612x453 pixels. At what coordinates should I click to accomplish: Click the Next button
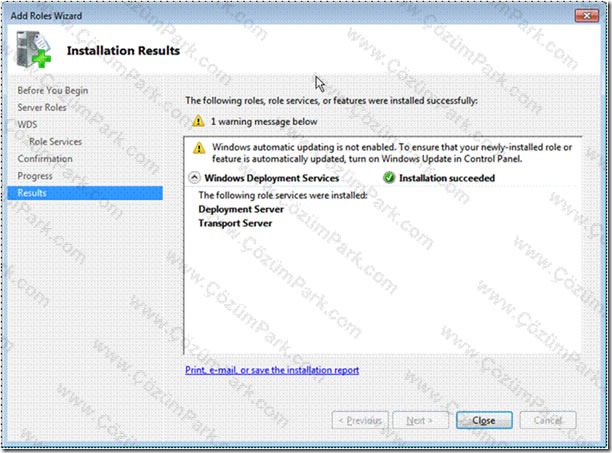tap(420, 421)
